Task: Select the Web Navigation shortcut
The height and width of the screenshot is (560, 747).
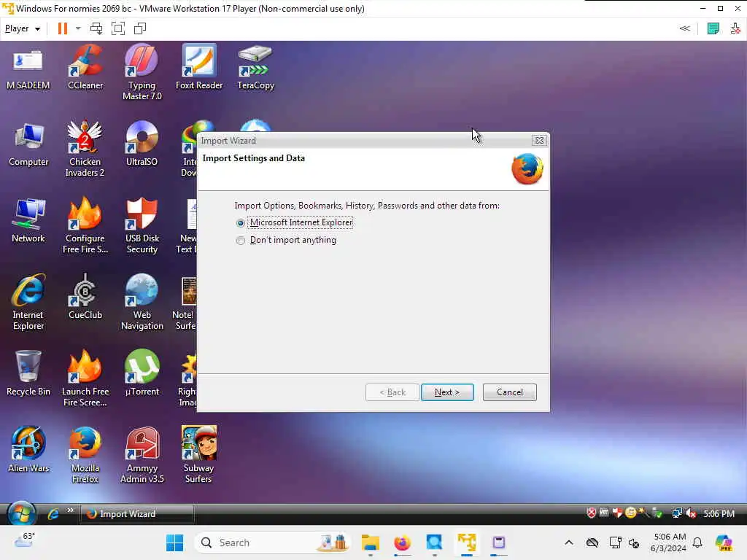Action: click(142, 303)
